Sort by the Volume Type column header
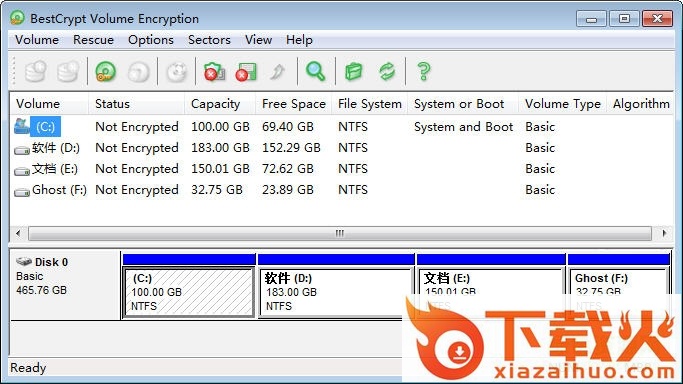 pyautogui.click(x=562, y=104)
